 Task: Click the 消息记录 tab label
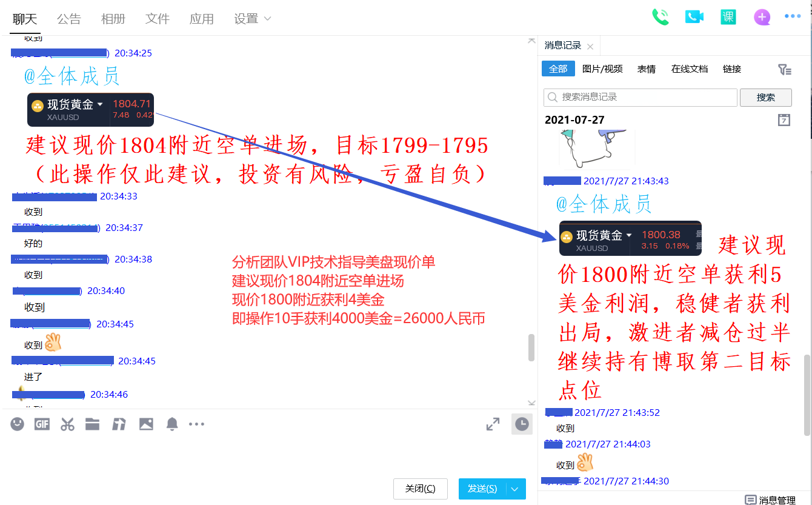(x=563, y=45)
